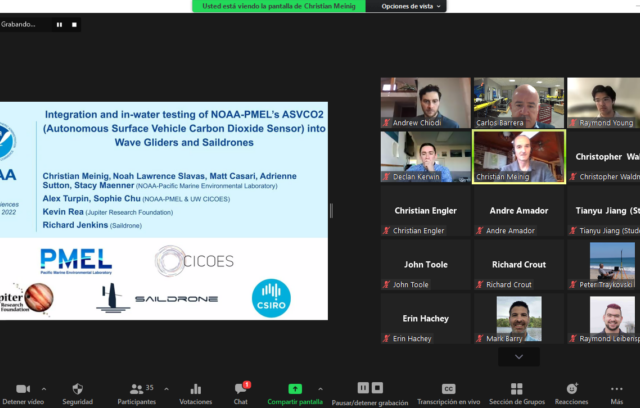The width and height of the screenshot is (640, 408).
Task: Select Christian Engler participant tile
Action: 426,211
